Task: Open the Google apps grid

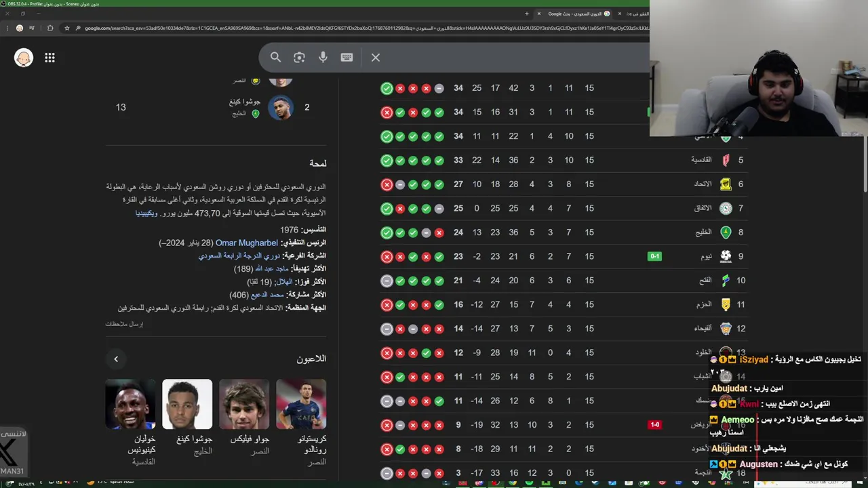Action: pyautogui.click(x=50, y=58)
